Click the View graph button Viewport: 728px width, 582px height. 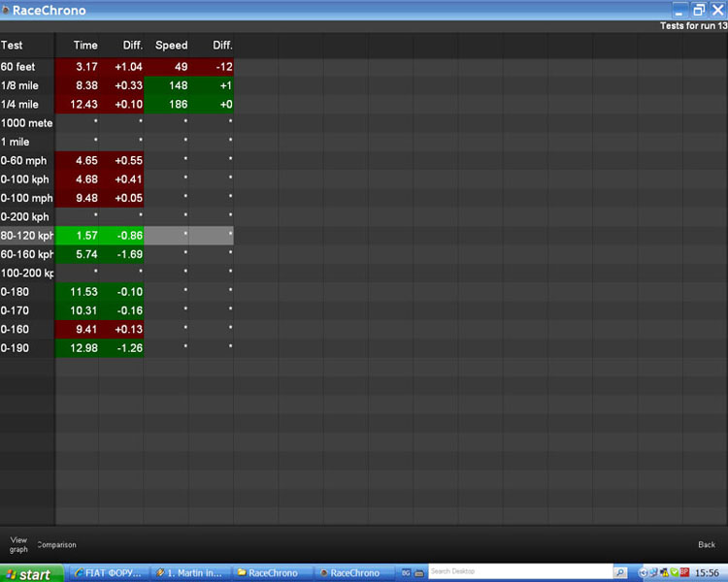pos(18,544)
